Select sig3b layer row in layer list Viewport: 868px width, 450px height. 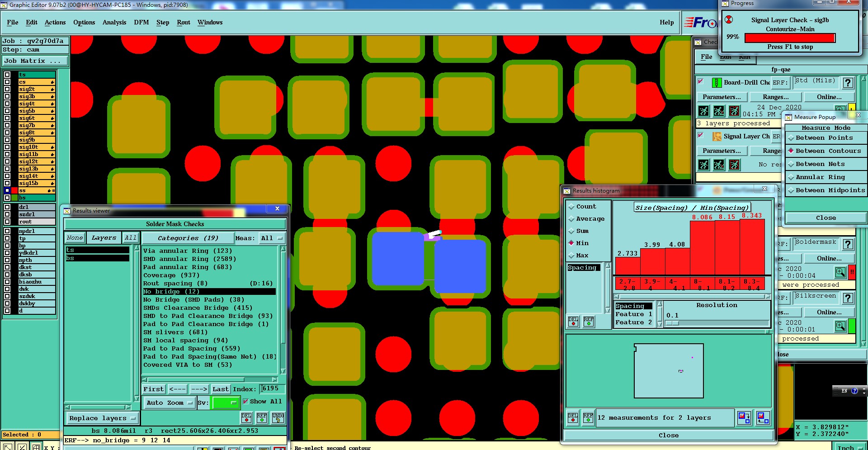click(x=36, y=96)
